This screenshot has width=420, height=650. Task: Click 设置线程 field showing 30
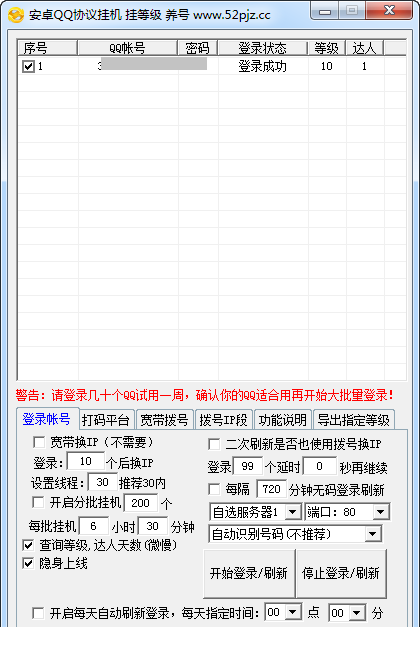pyautogui.click(x=102, y=482)
